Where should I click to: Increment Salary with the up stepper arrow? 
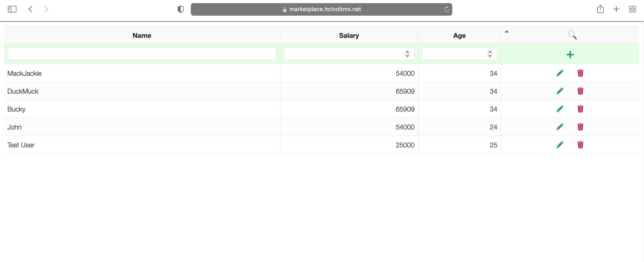tap(407, 52)
